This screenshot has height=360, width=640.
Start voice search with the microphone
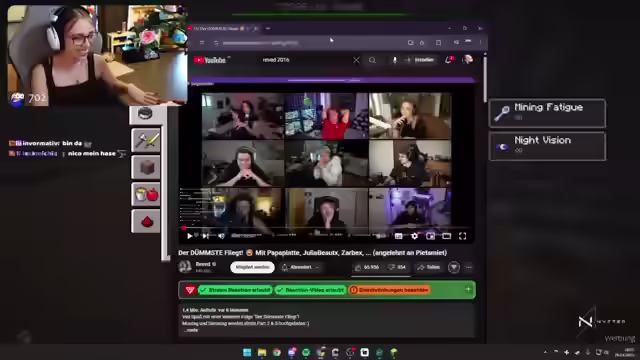pos(394,60)
